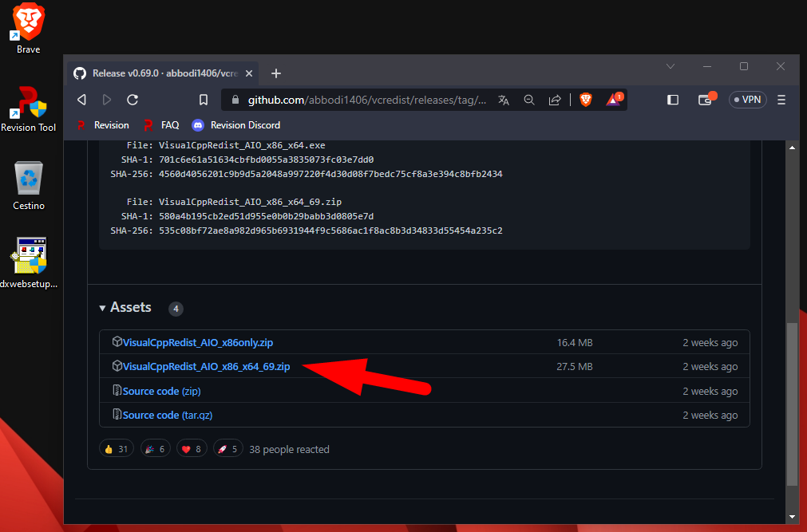Screen dimensions: 807x532
Task: Click the Assets count badge showing 4
Action: (176, 309)
